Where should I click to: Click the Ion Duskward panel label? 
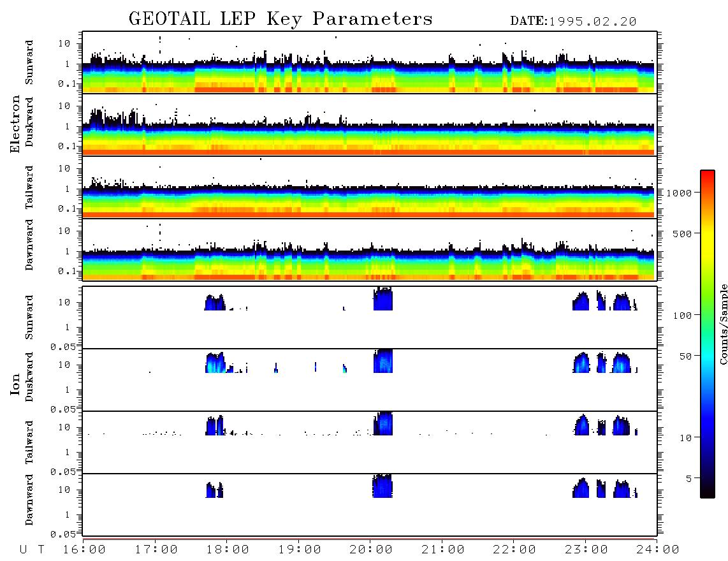pyautogui.click(x=29, y=377)
